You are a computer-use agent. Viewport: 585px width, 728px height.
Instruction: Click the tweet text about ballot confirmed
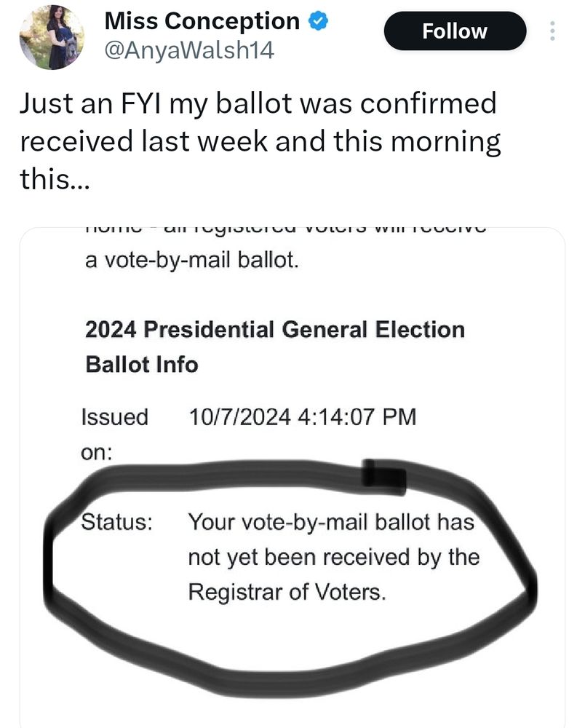[x=258, y=122]
